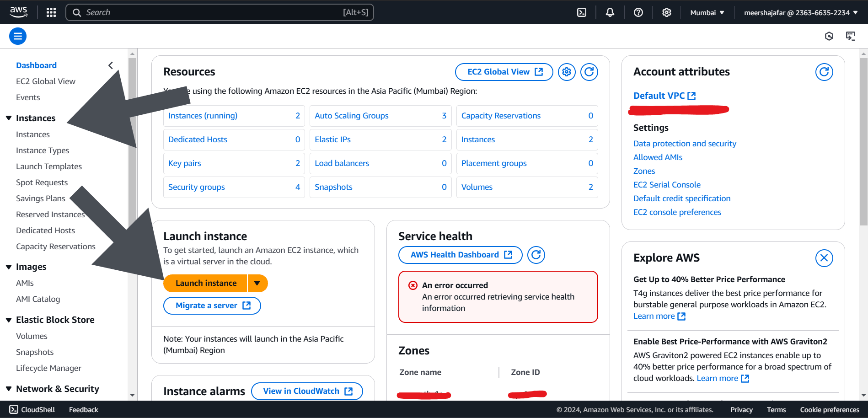
Task: Open the meershajafar account menu
Action: pos(801,12)
